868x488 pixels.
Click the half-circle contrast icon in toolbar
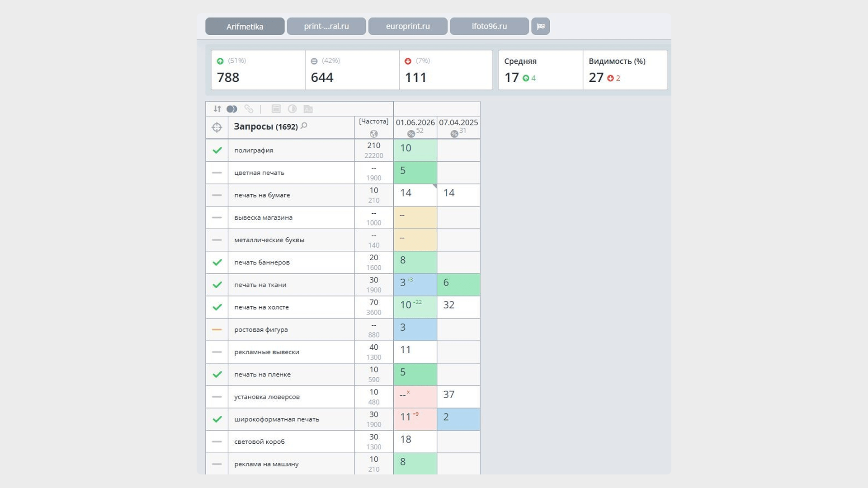[292, 109]
